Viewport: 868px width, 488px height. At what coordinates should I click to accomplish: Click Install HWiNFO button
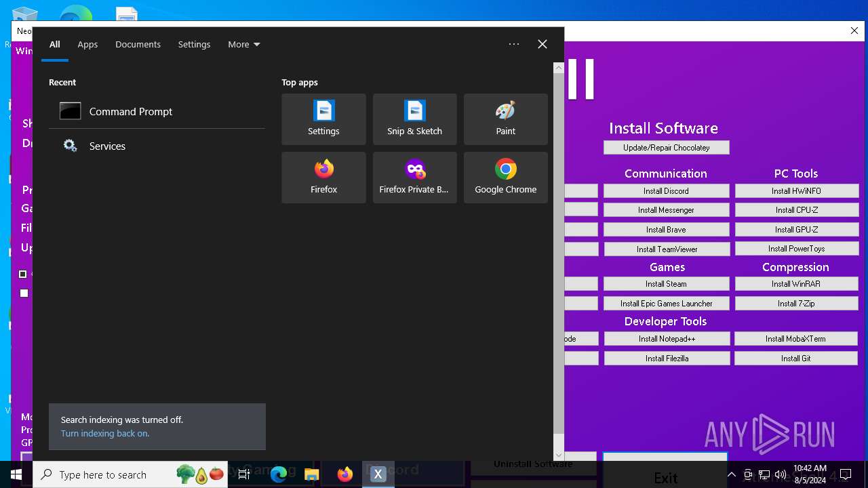pos(796,191)
